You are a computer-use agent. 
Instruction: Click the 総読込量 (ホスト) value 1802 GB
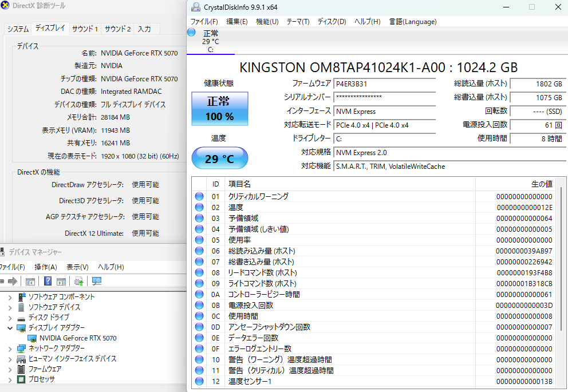coord(538,84)
